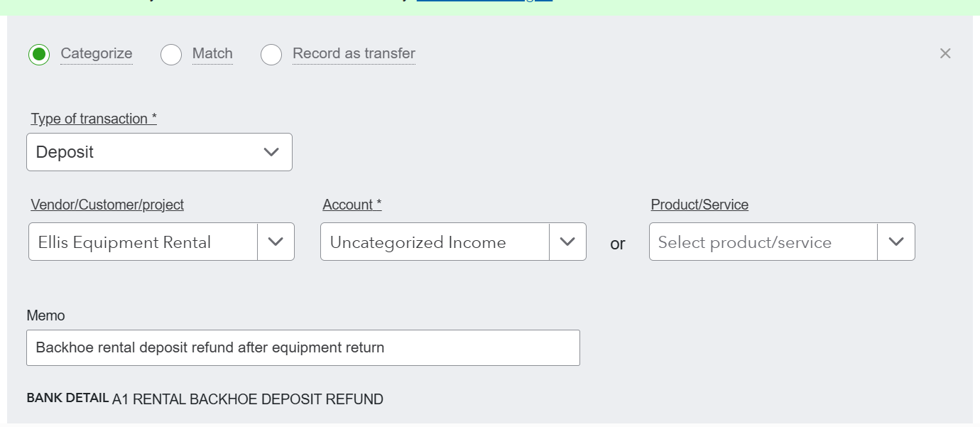The height and width of the screenshot is (427, 980).
Task: Close the transaction detail panel
Action: tap(945, 53)
